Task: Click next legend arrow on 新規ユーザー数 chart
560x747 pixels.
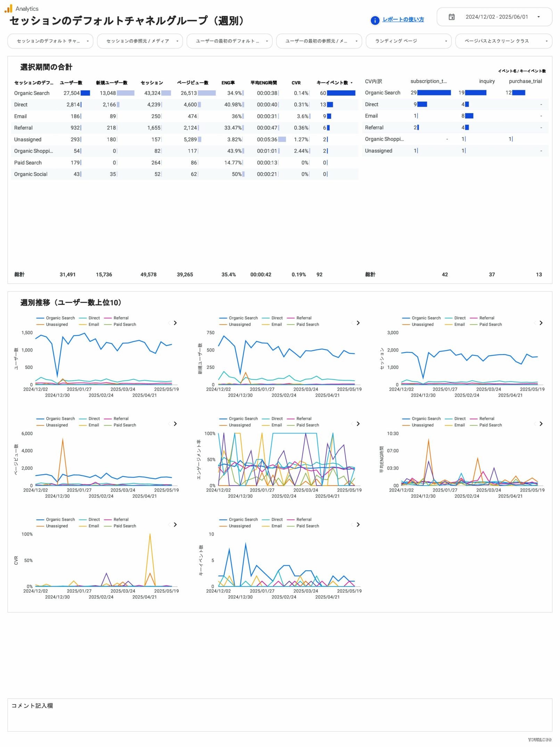Action: point(358,323)
